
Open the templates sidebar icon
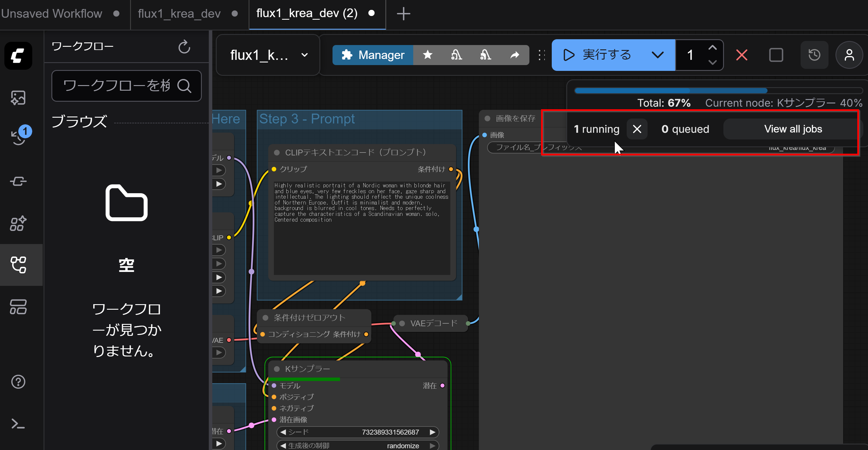(x=18, y=307)
